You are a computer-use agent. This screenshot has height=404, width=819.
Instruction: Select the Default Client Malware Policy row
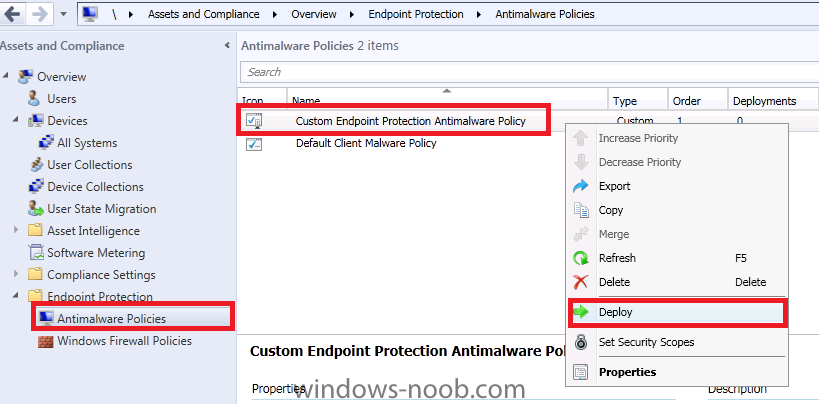366,143
